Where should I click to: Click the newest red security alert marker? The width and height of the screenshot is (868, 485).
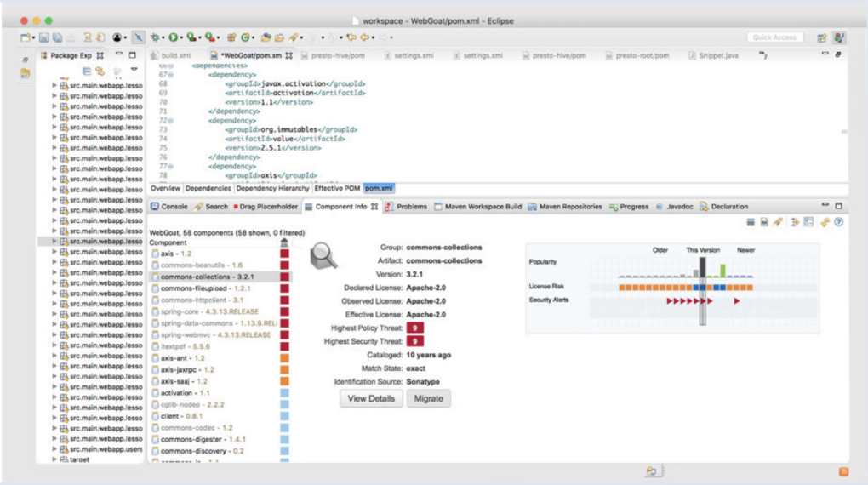pyautogui.click(x=737, y=301)
